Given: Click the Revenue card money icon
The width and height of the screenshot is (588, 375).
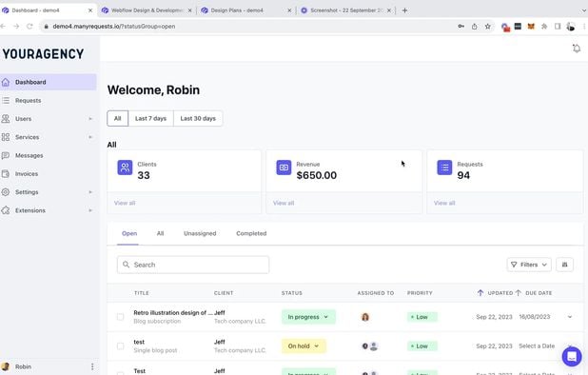Looking at the screenshot, I should 284,168.
